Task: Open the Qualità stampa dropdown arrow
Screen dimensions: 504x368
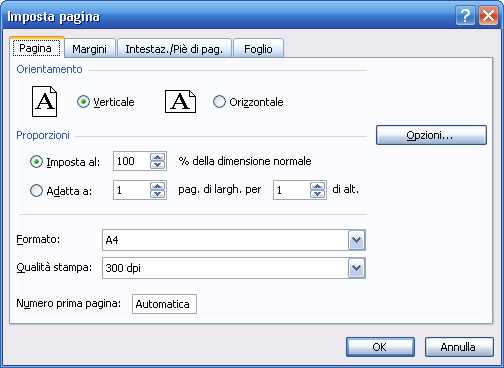Action: point(357,268)
